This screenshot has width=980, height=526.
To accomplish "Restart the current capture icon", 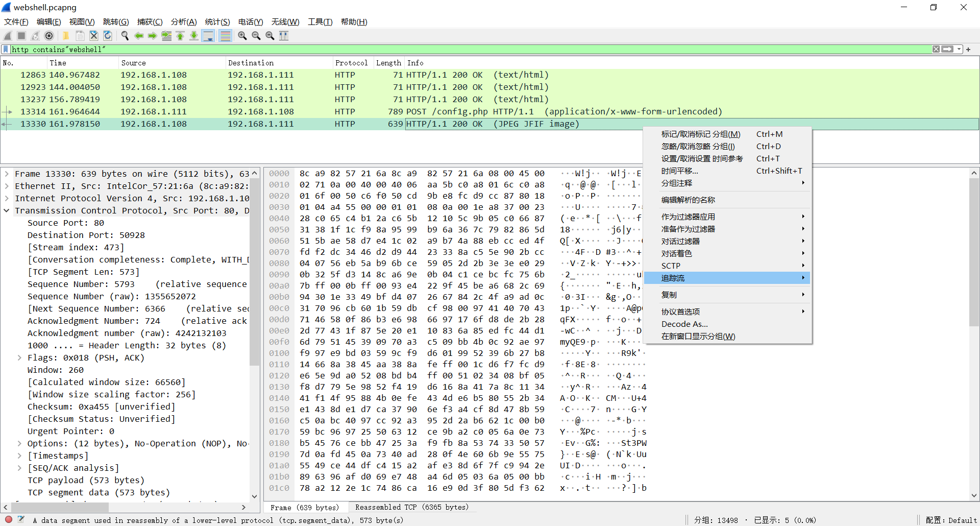I will pyautogui.click(x=35, y=36).
